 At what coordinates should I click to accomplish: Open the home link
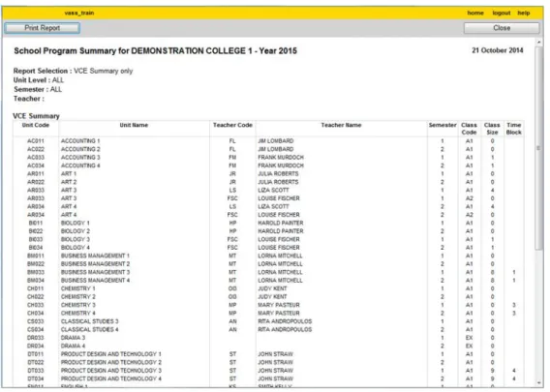click(x=475, y=13)
